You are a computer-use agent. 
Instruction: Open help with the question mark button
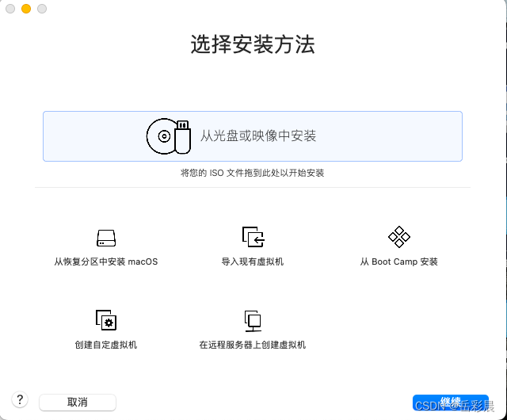coord(20,400)
